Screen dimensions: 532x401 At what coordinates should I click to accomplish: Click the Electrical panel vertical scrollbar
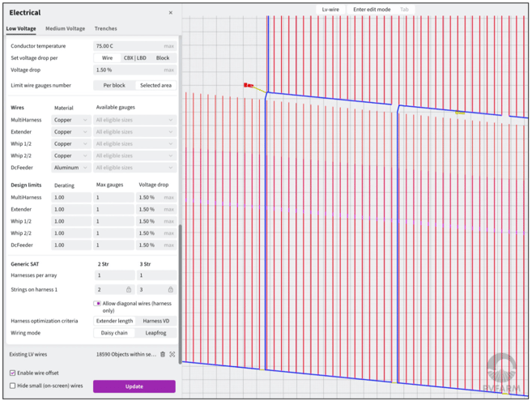(180, 294)
